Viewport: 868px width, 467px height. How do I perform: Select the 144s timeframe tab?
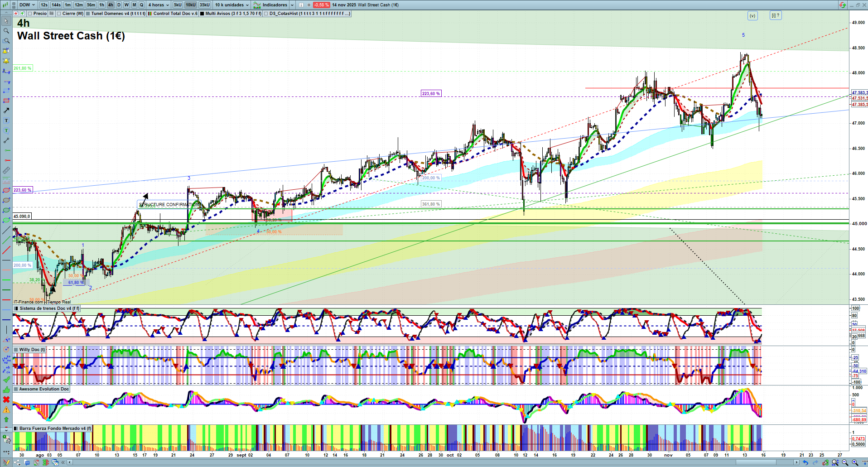coord(56,5)
